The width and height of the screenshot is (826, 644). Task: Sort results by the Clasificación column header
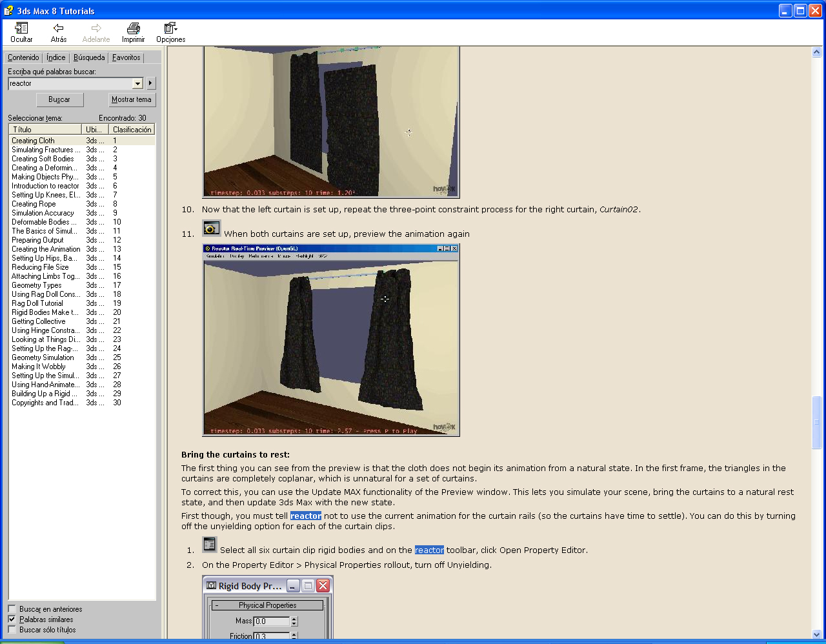132,129
